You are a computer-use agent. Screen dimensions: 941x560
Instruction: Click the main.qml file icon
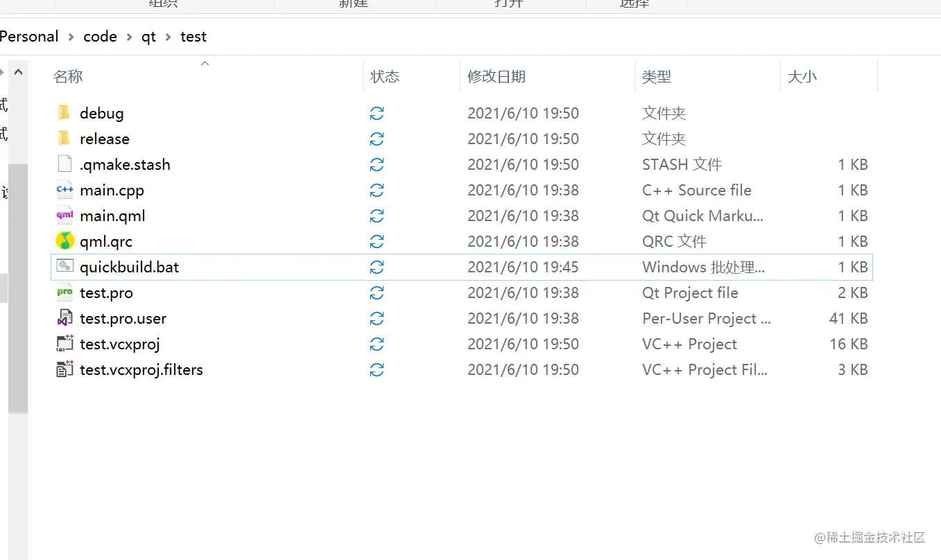64,216
